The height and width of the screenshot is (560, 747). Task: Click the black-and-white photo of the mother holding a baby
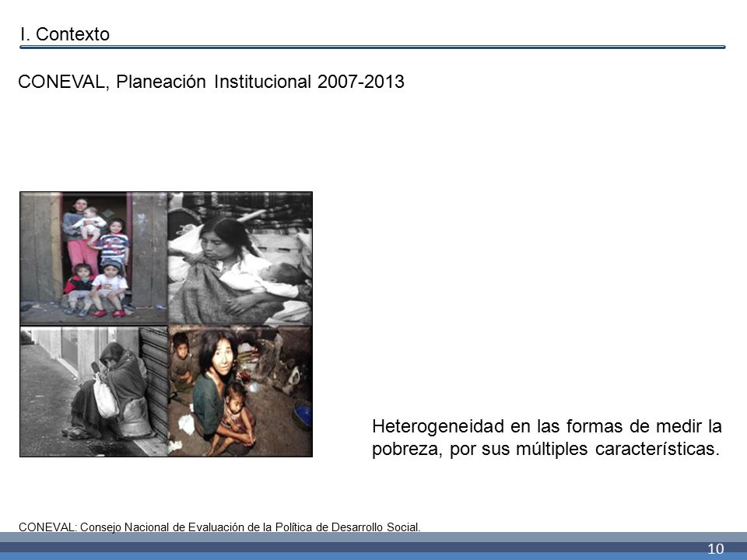pyautogui.click(x=240, y=258)
